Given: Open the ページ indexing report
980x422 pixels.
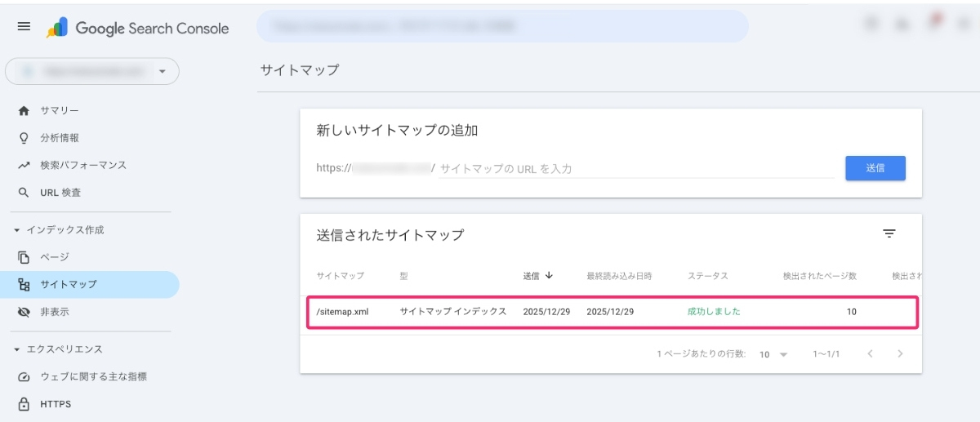Looking at the screenshot, I should 55,257.
